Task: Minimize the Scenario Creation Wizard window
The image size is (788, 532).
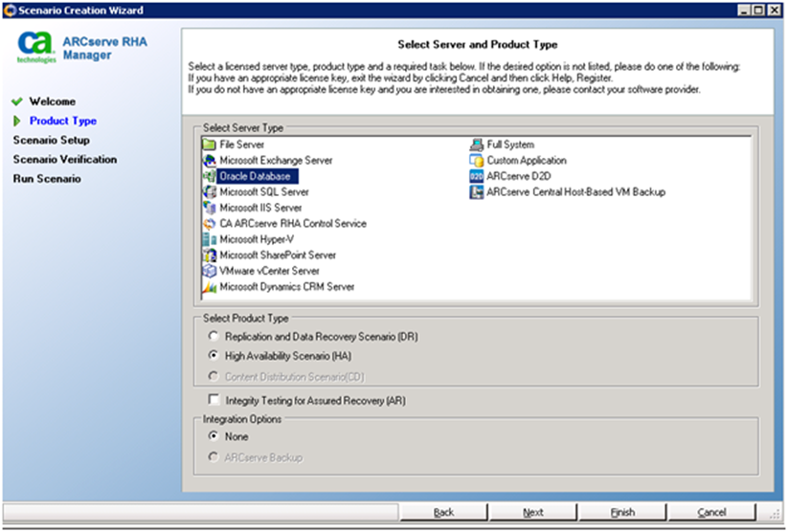Action: 745,11
